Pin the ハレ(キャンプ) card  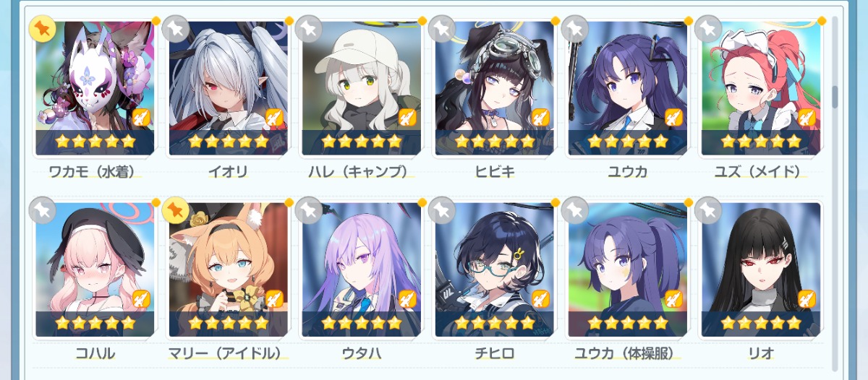pos(309,30)
